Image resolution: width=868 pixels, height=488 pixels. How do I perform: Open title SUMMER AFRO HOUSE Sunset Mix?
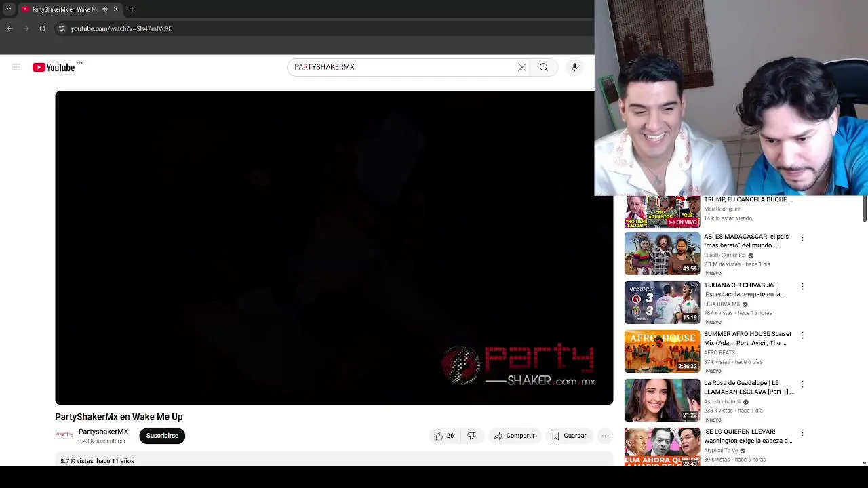tap(747, 338)
